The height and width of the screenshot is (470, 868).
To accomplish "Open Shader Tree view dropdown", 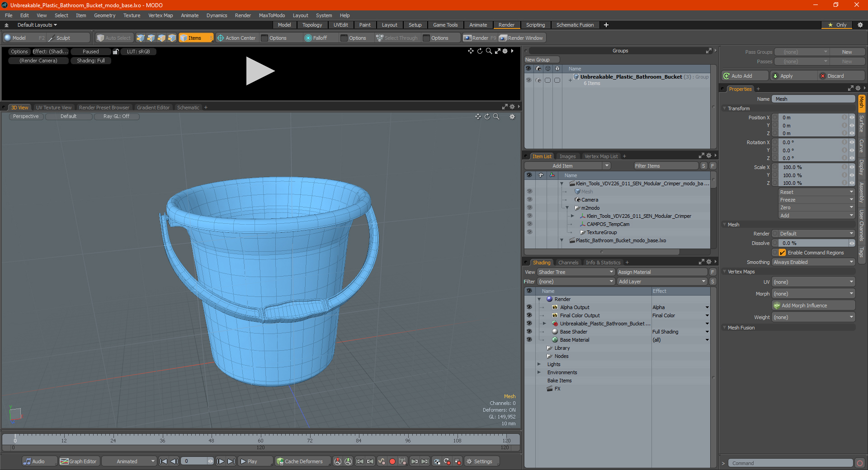I will [x=576, y=272].
